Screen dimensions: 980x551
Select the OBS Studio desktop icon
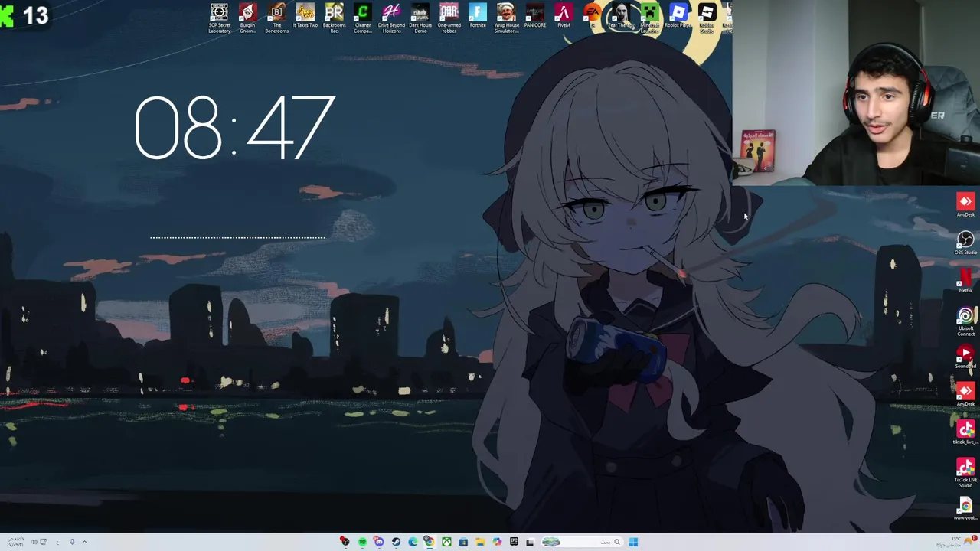click(965, 243)
